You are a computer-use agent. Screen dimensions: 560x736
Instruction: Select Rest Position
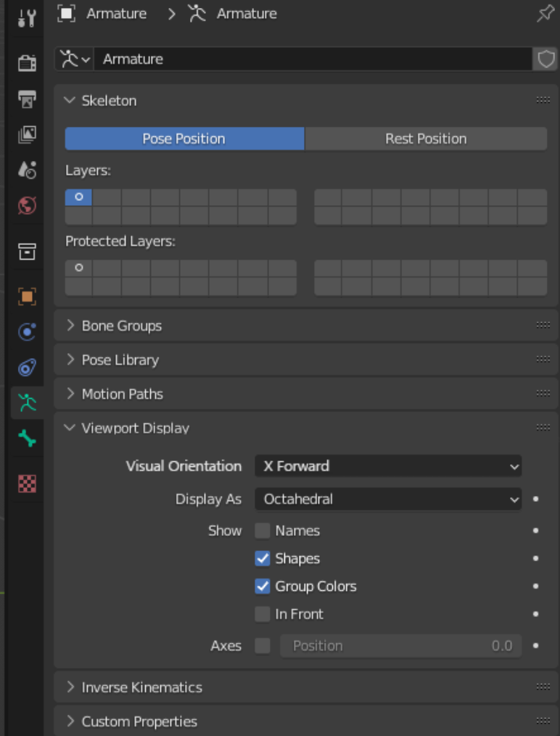pyautogui.click(x=426, y=138)
